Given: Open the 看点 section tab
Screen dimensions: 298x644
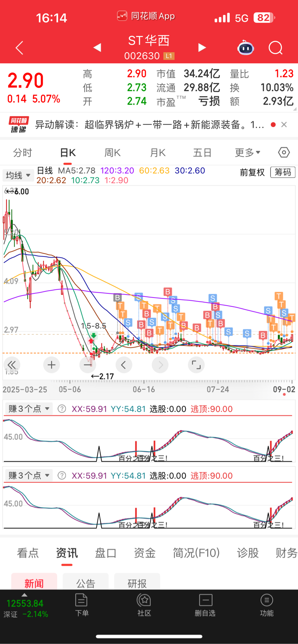Looking at the screenshot, I should (x=28, y=553).
